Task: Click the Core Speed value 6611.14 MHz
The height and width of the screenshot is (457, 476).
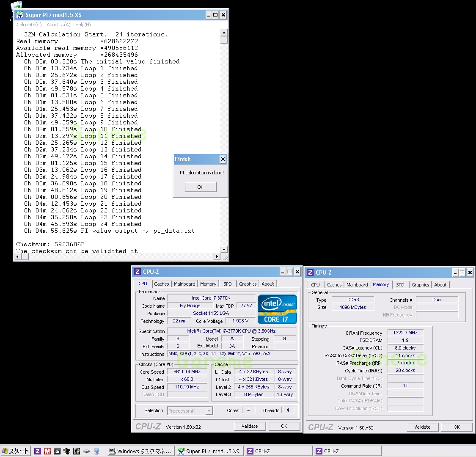Action: tap(187, 372)
